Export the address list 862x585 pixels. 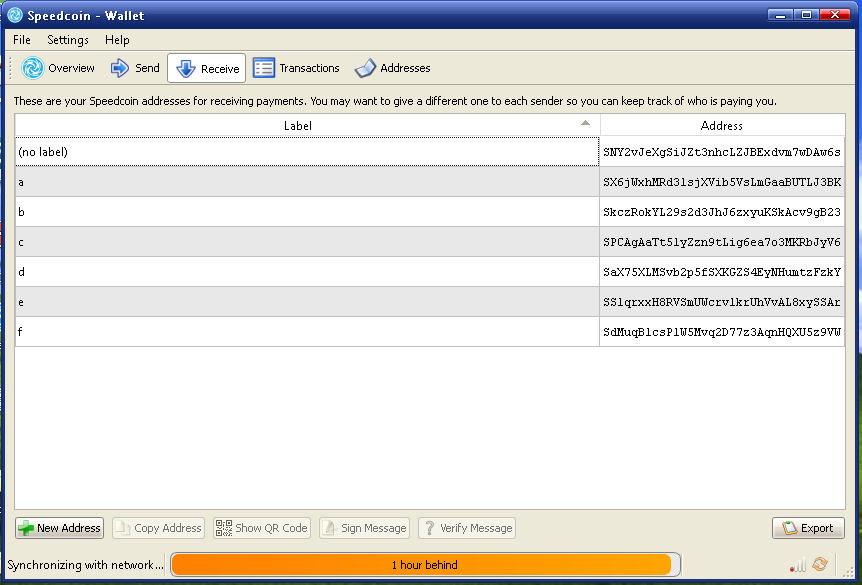808,528
